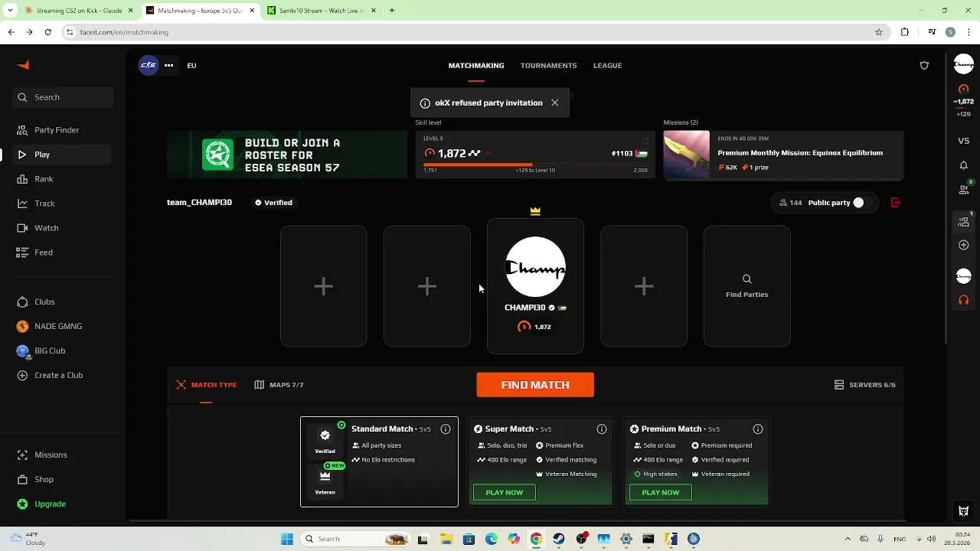The height and width of the screenshot is (551, 980).
Task: Show info for Standard Match
Action: click(446, 429)
